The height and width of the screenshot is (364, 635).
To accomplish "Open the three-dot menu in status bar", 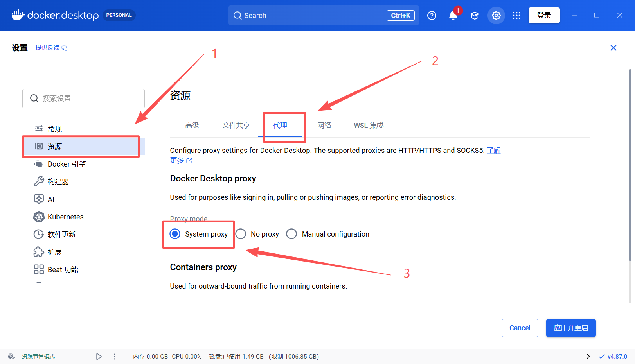I will pos(115,357).
